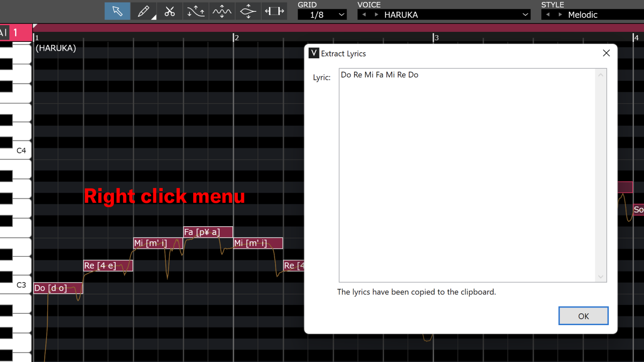The width and height of the screenshot is (644, 362).
Task: Click the Lyric box scrollbar
Action: point(601,176)
